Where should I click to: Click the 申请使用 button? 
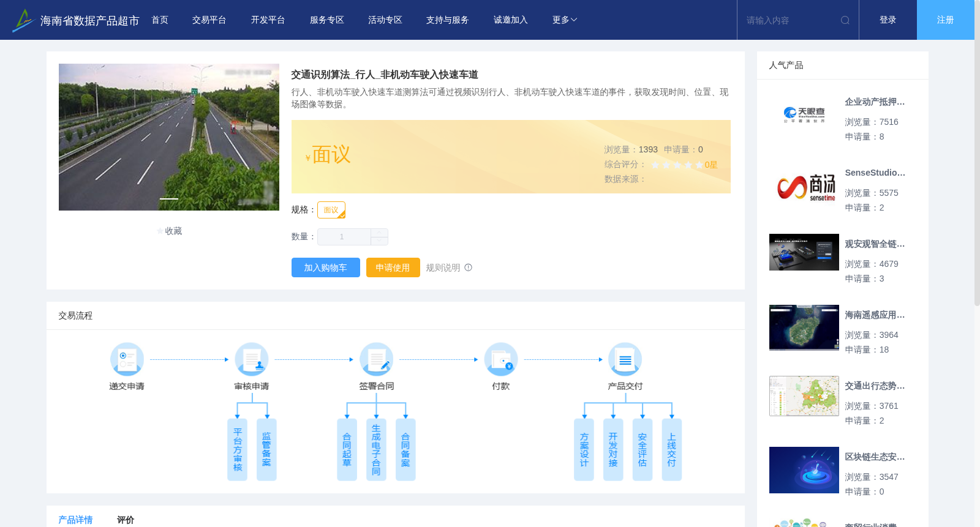[x=393, y=267]
